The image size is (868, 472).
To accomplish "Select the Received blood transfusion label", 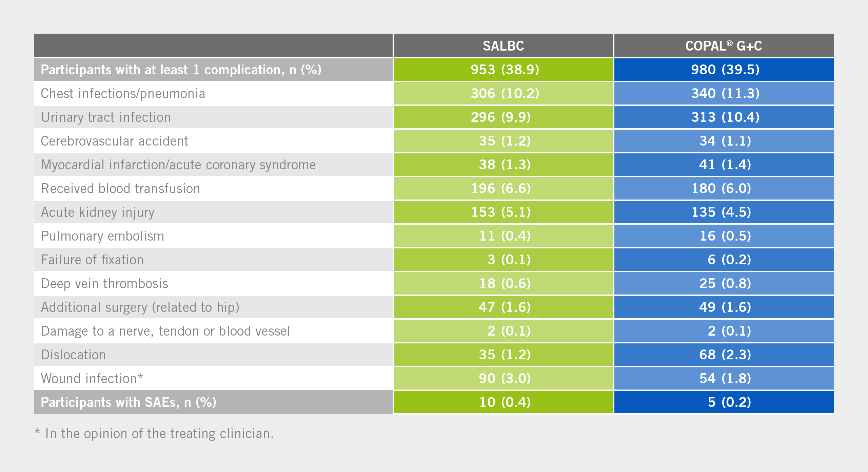I will pyautogui.click(x=121, y=189).
